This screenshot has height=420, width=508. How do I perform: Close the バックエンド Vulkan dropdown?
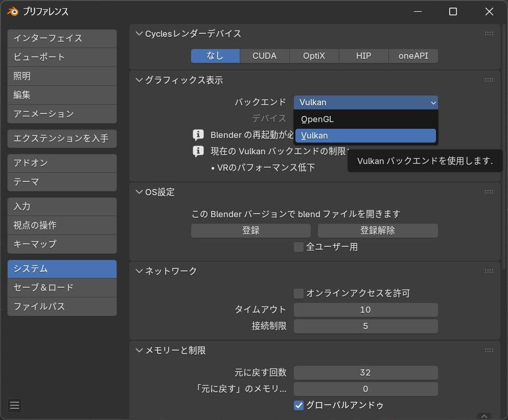(x=366, y=102)
